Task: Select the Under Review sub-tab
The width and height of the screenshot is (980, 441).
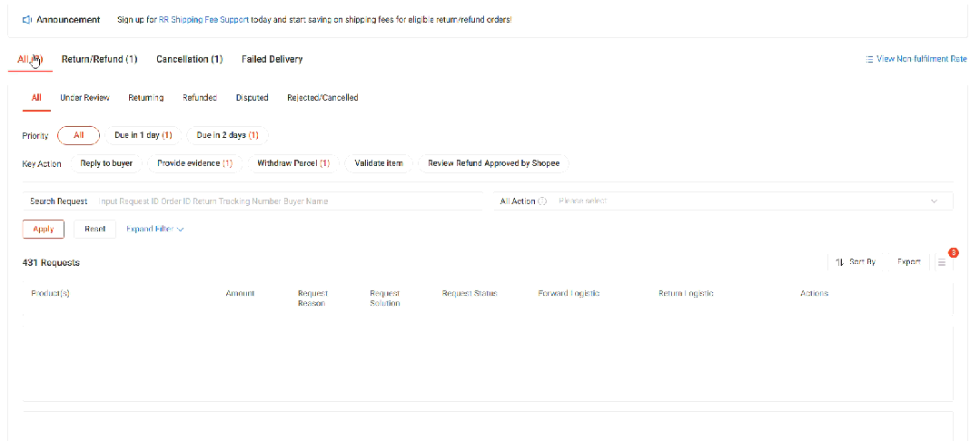Action: (x=84, y=97)
